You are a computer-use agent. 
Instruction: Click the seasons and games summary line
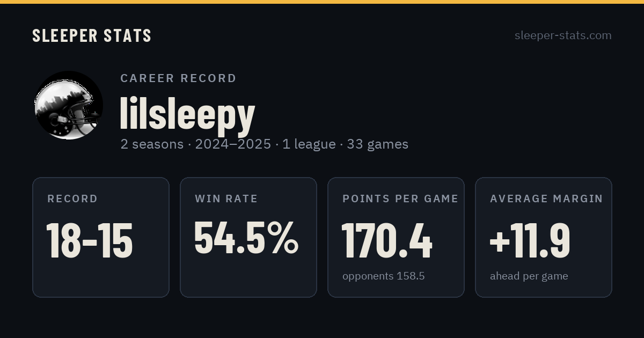click(265, 144)
